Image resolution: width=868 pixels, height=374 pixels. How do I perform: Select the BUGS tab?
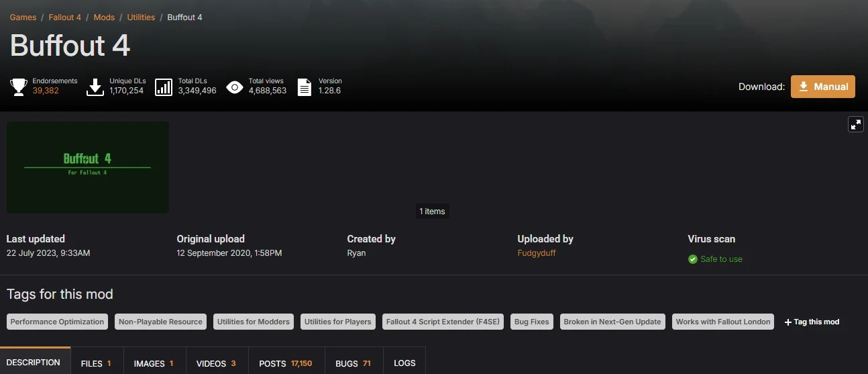pyautogui.click(x=354, y=363)
